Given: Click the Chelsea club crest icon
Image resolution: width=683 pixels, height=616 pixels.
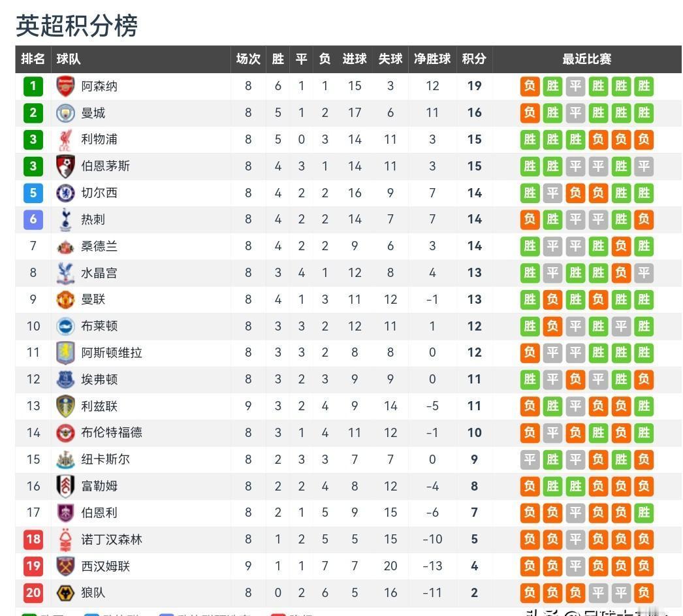Looking at the screenshot, I should tap(65, 193).
